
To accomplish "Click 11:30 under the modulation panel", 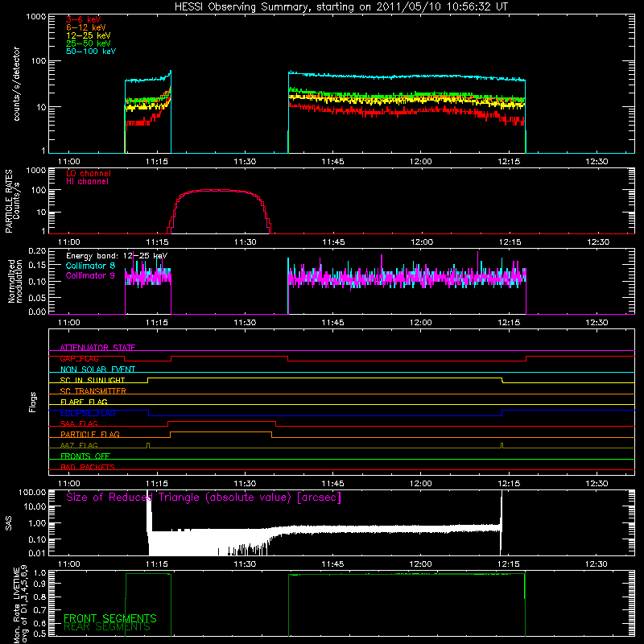I will [x=245, y=323].
